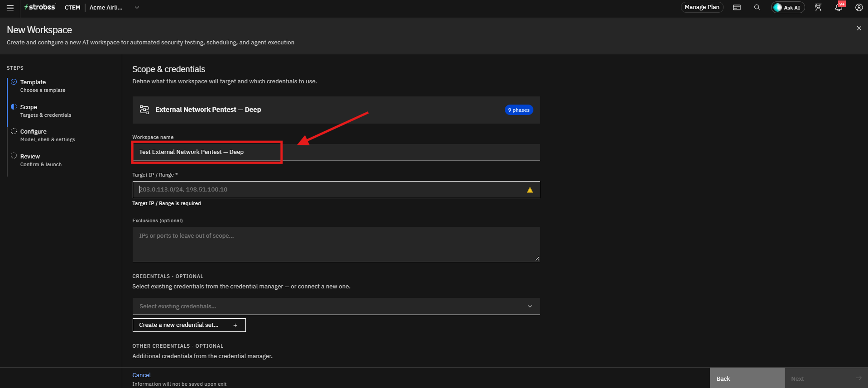Screen dimensions: 868x388
Task: Click the Template step check icon
Action: coord(14,82)
